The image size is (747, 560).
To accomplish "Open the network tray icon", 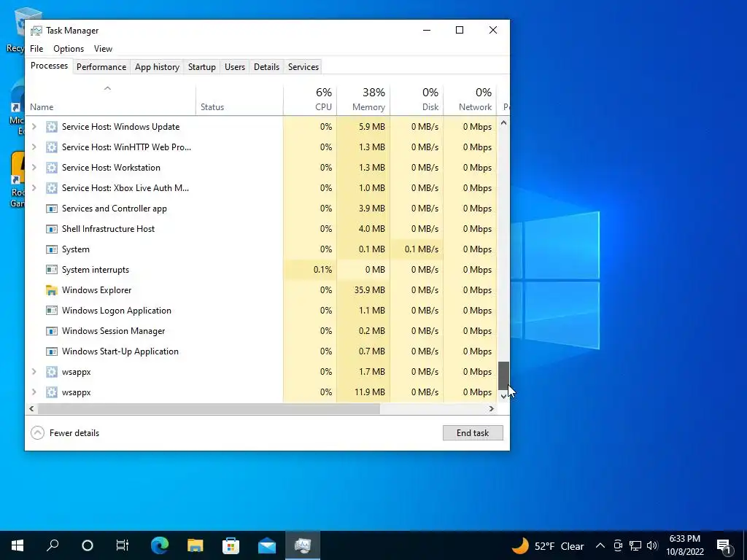I will pos(635,545).
